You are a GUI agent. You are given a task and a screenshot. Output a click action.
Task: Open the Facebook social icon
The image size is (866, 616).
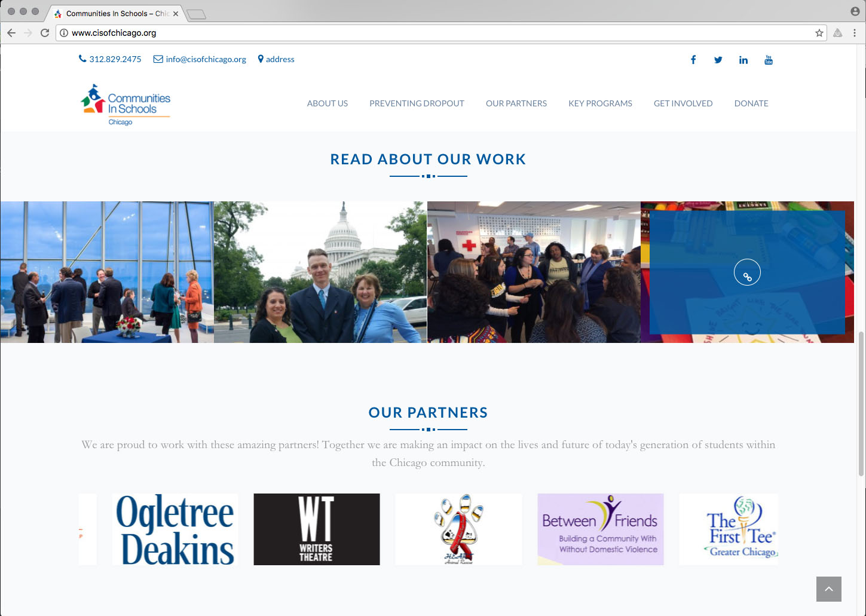pyautogui.click(x=693, y=60)
